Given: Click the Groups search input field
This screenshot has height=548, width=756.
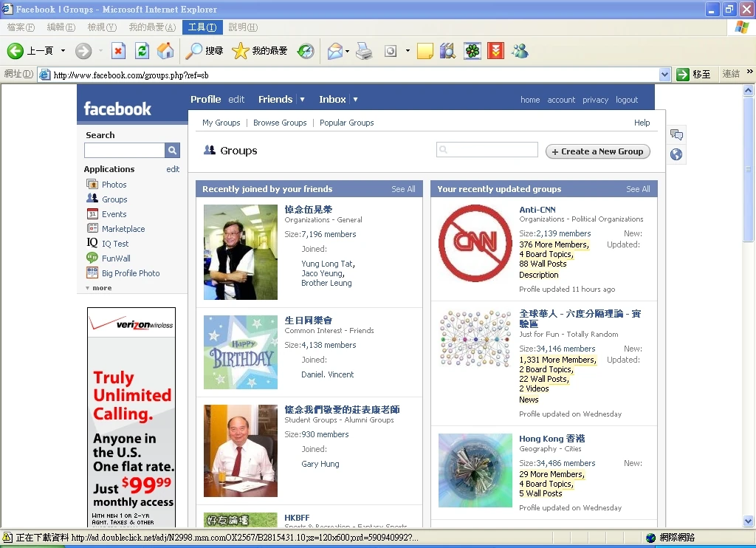Looking at the screenshot, I should (487, 149).
